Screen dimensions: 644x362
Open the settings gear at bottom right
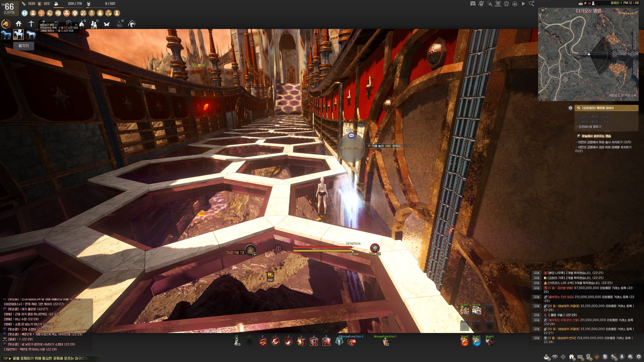tap(639, 357)
